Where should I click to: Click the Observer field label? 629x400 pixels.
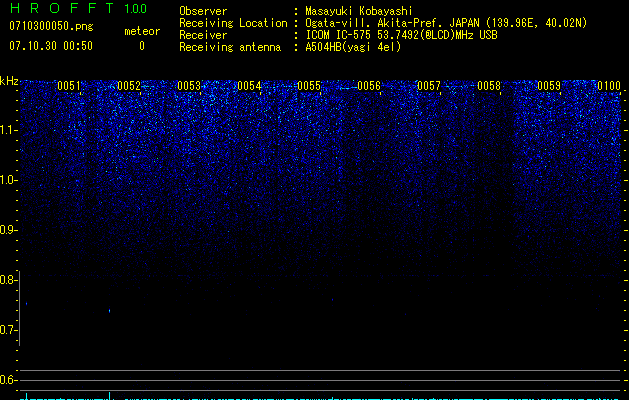(203, 11)
